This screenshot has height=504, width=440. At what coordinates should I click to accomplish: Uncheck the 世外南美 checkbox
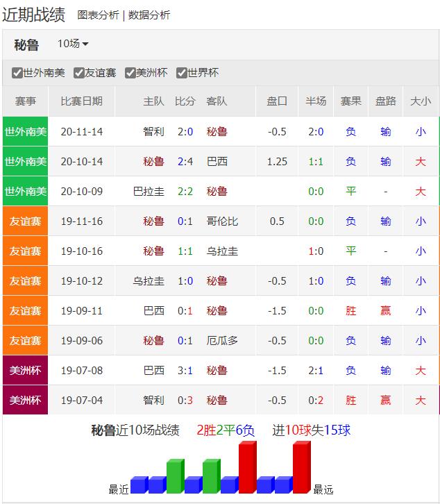(x=17, y=73)
